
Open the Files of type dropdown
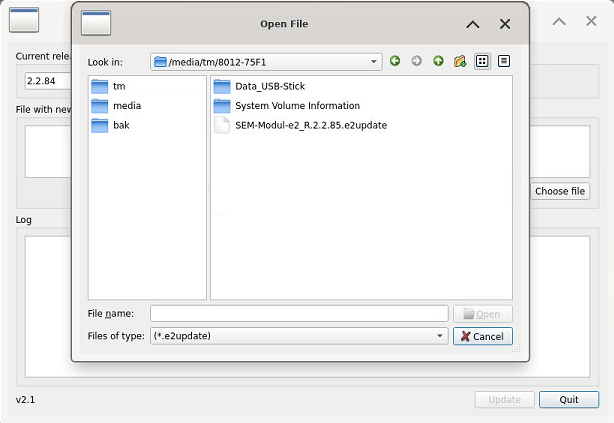click(x=441, y=336)
